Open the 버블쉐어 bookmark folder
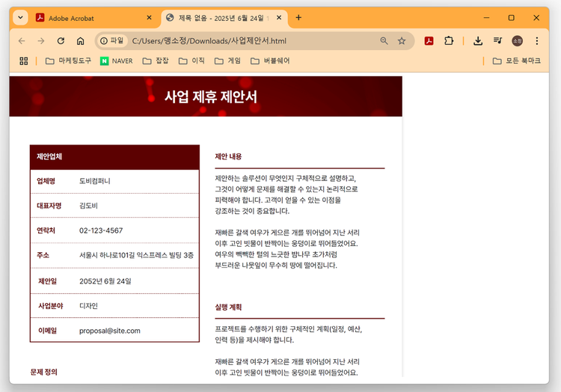This screenshot has width=561, height=392. [270, 61]
